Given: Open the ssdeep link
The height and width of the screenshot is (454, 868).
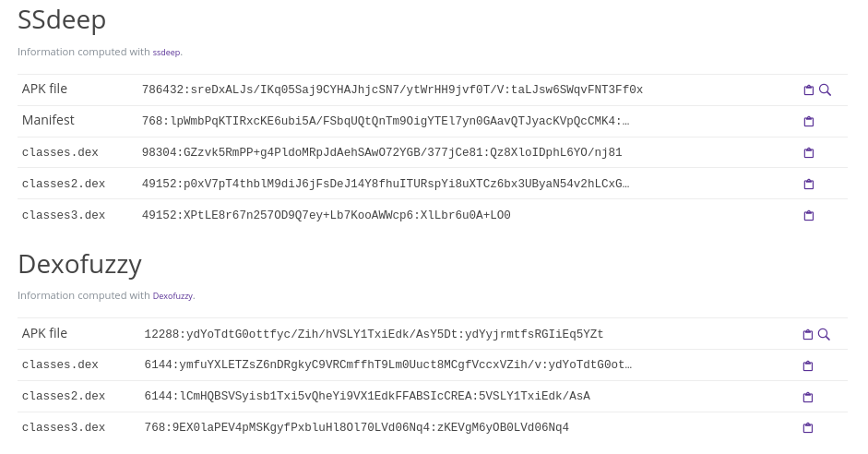Looking at the screenshot, I should coord(167,53).
